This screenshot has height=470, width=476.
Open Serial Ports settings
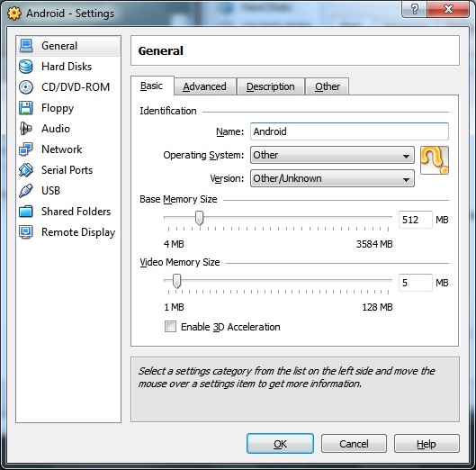coord(68,170)
